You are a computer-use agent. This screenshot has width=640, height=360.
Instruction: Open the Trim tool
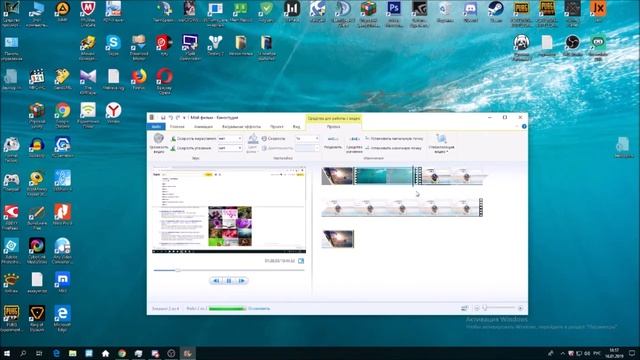354,143
